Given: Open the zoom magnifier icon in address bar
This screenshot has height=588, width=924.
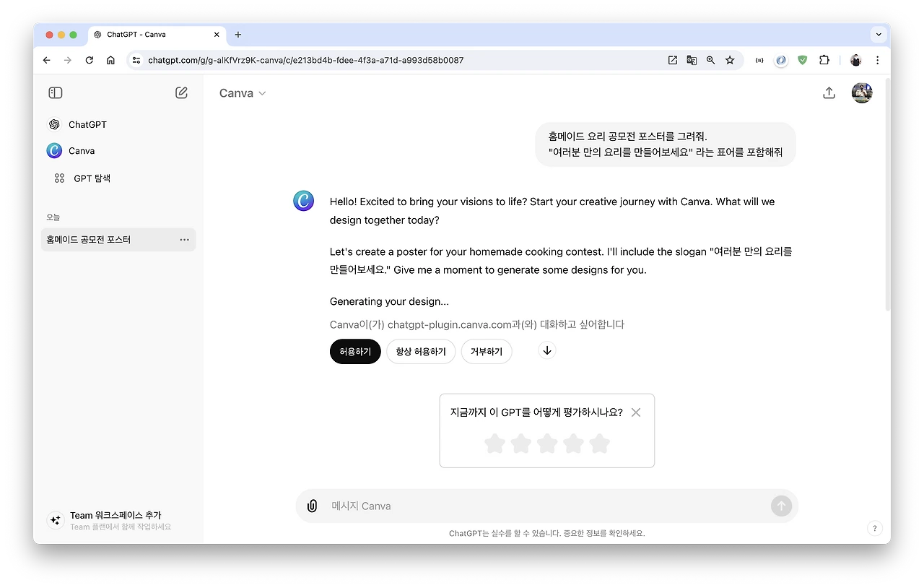Looking at the screenshot, I should pyautogui.click(x=710, y=60).
